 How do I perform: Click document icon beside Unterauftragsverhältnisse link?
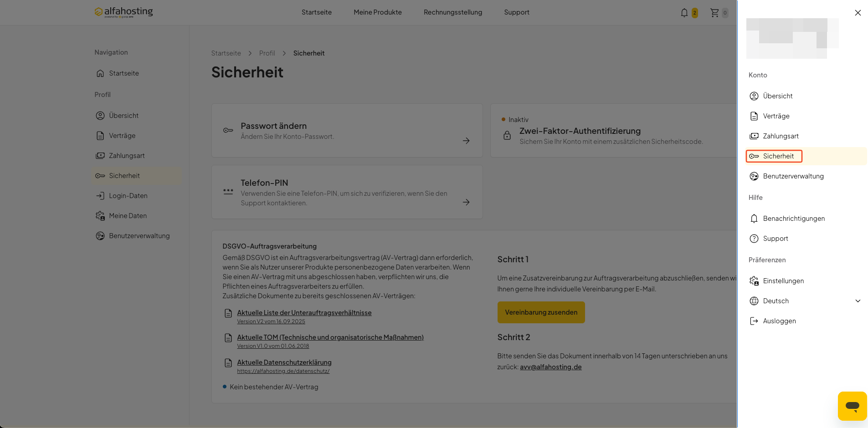228,313
